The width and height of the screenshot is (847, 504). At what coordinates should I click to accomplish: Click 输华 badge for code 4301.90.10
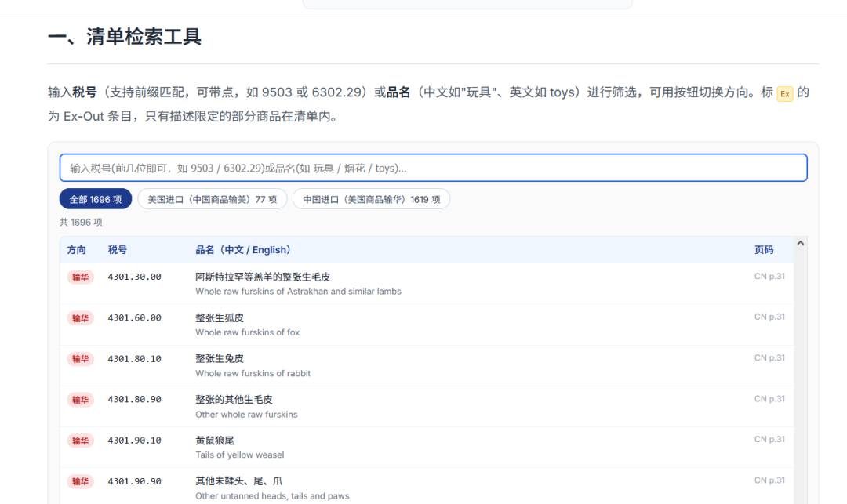pyautogui.click(x=81, y=441)
